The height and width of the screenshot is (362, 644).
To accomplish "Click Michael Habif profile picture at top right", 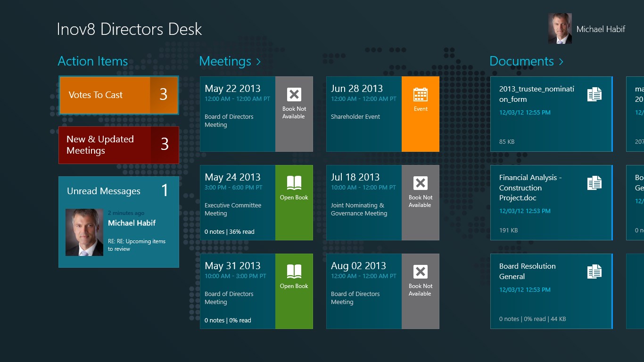I will (560, 29).
